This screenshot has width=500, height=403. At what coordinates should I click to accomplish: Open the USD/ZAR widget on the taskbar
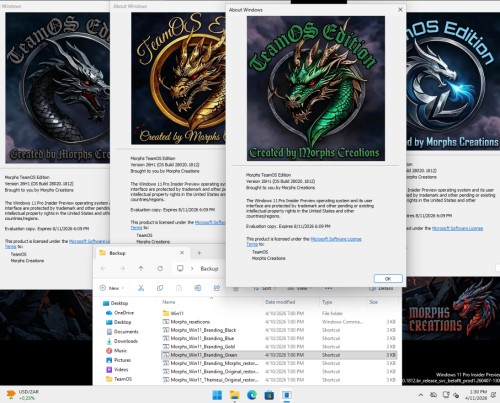coord(23,395)
